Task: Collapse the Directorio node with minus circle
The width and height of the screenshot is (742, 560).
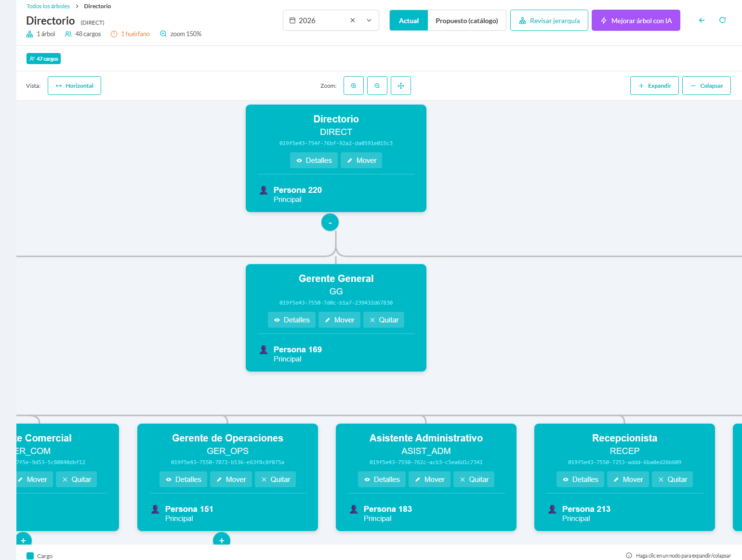Action: 330,222
